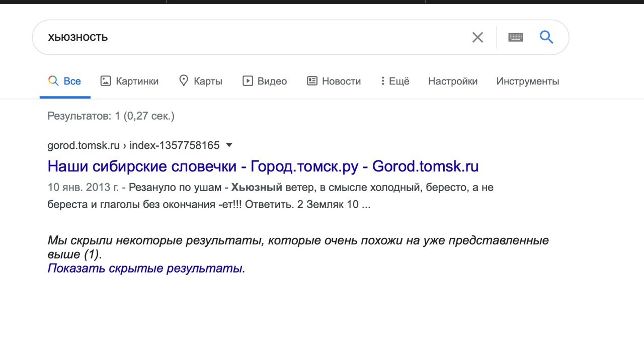Viewport: 644px width, 357px height.
Task: Click Показать скрытые результаты link
Action: click(x=146, y=269)
